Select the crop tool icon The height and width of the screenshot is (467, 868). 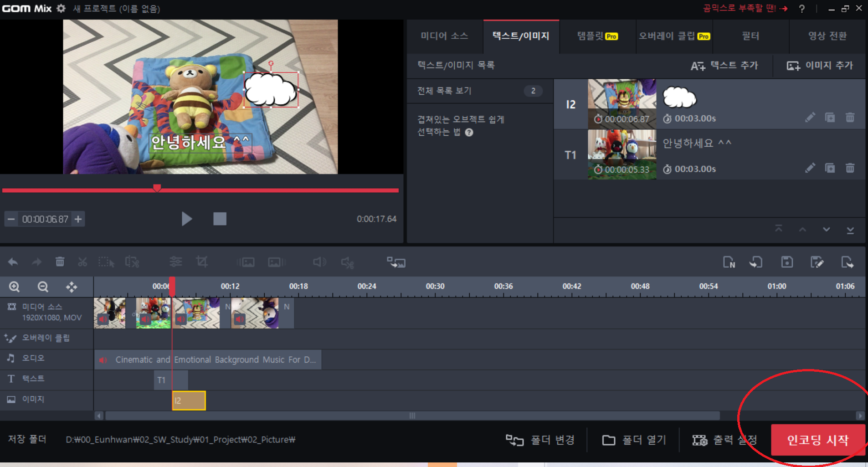click(x=201, y=262)
